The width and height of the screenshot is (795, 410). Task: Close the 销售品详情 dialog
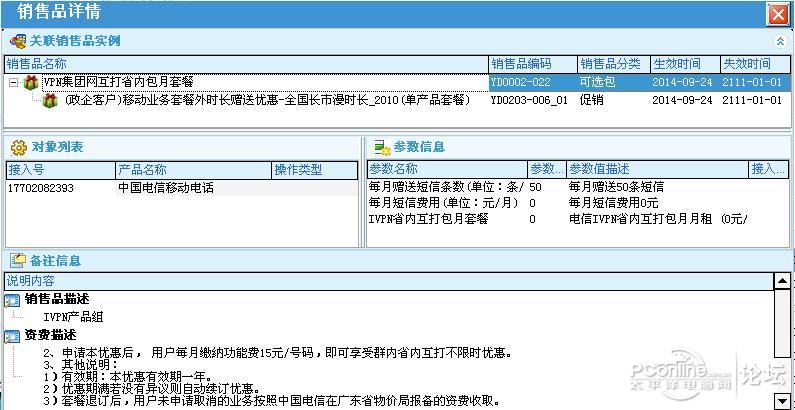point(777,14)
